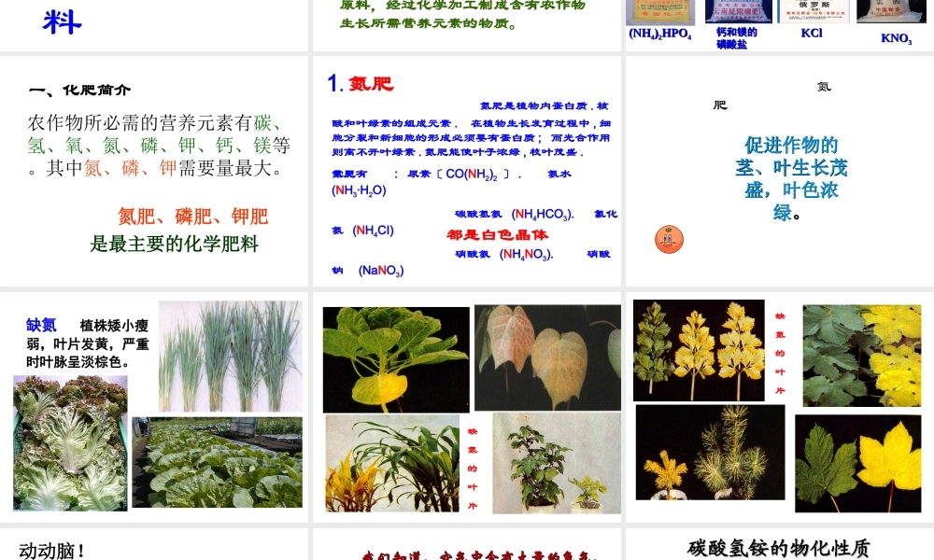The image size is (934, 560).
Task: Click the blue heading 缺氮
Action: [x=41, y=325]
